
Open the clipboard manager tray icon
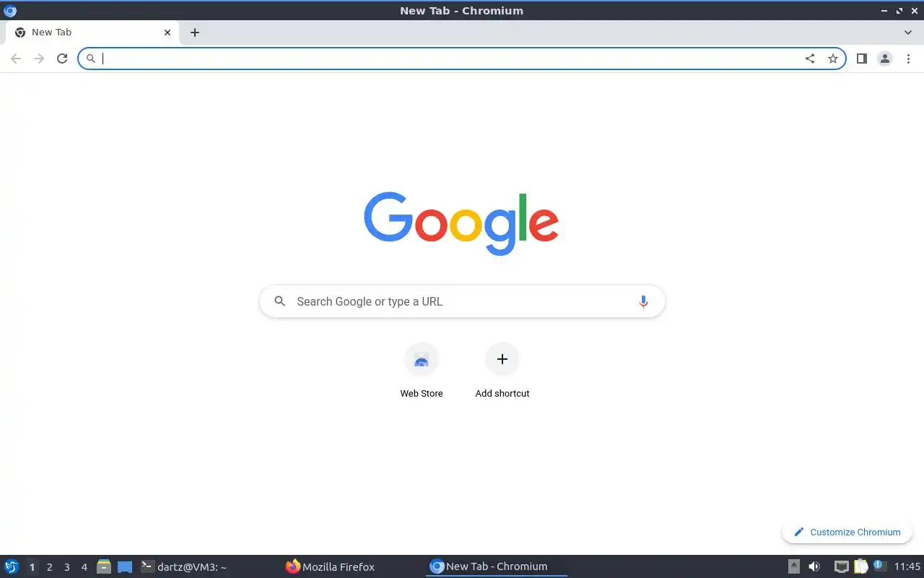(860, 566)
